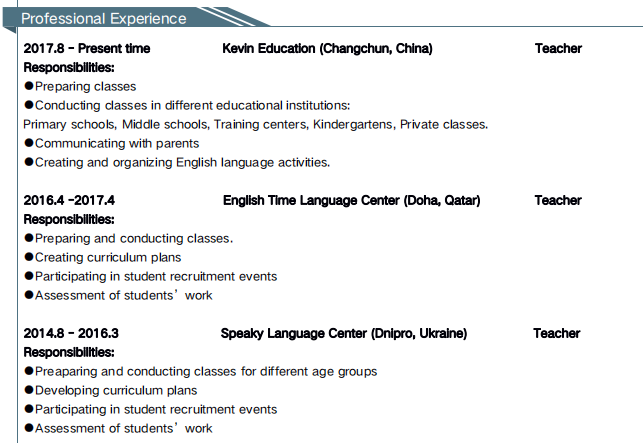Click the Kevin Education (Changchun, China) company name
This screenshot has width=643, height=443.
pyautogui.click(x=327, y=49)
